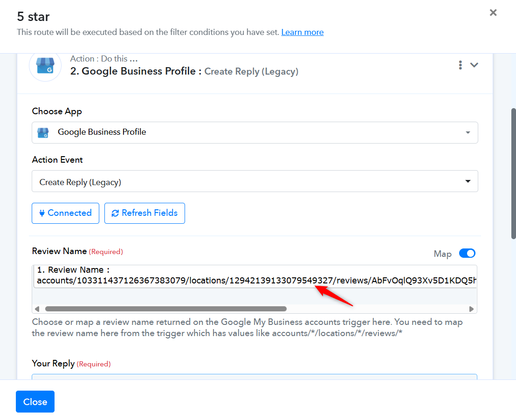
Task: Click the right arrow of the horizontal scrollbar
Action: [x=471, y=309]
